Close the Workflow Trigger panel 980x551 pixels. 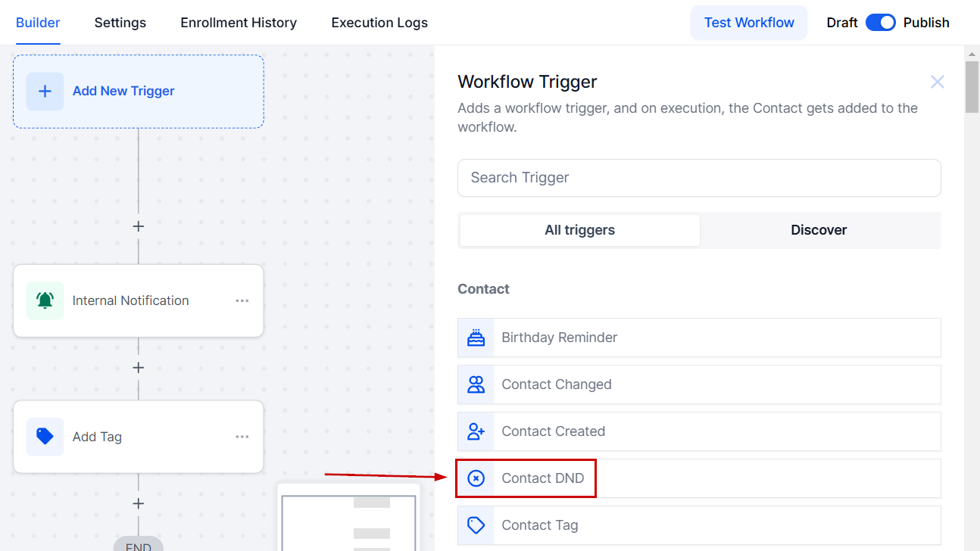point(938,82)
